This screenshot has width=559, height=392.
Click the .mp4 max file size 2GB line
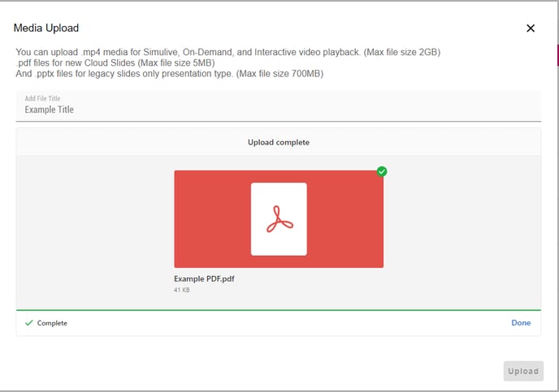coord(228,52)
